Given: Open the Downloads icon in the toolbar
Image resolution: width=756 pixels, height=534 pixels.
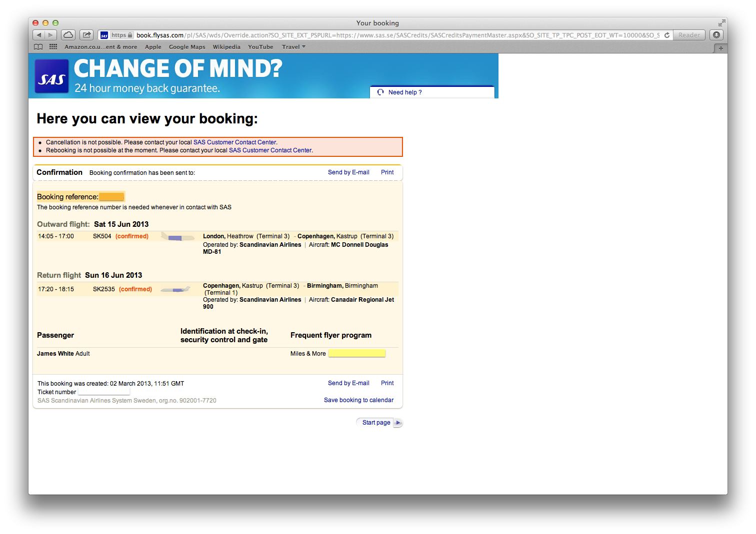Looking at the screenshot, I should pos(716,35).
